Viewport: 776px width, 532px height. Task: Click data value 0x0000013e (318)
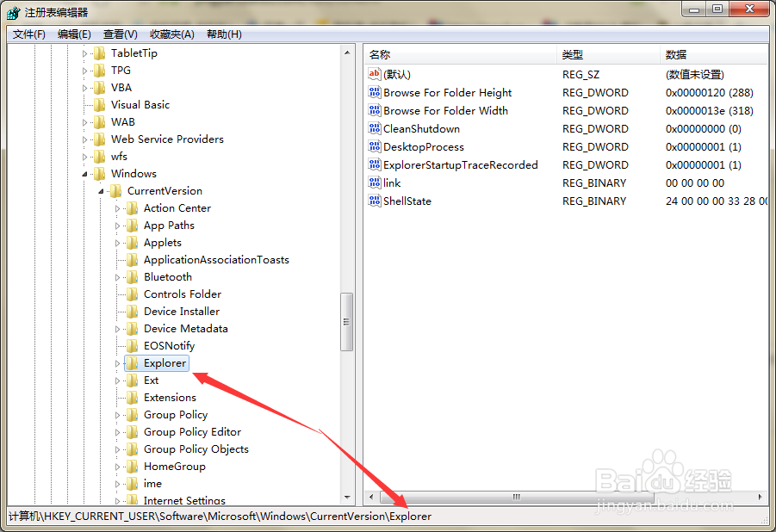pyautogui.click(x=709, y=110)
